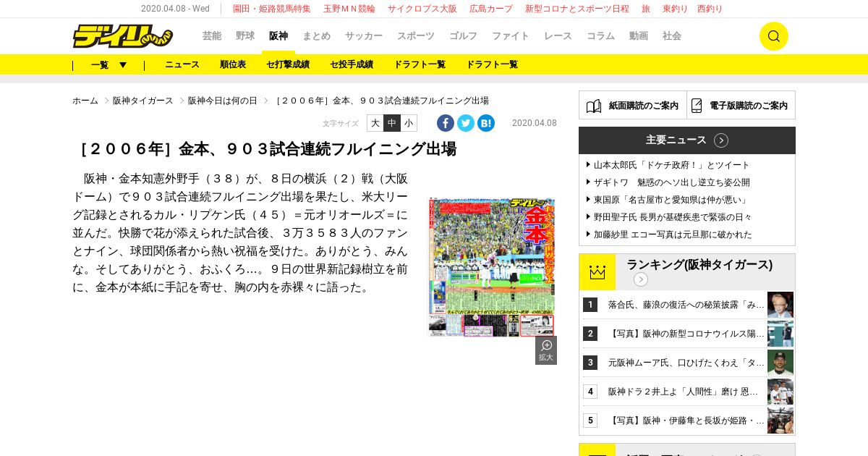Open the 阪神 navigation tab
The image size is (868, 456).
[x=278, y=36]
